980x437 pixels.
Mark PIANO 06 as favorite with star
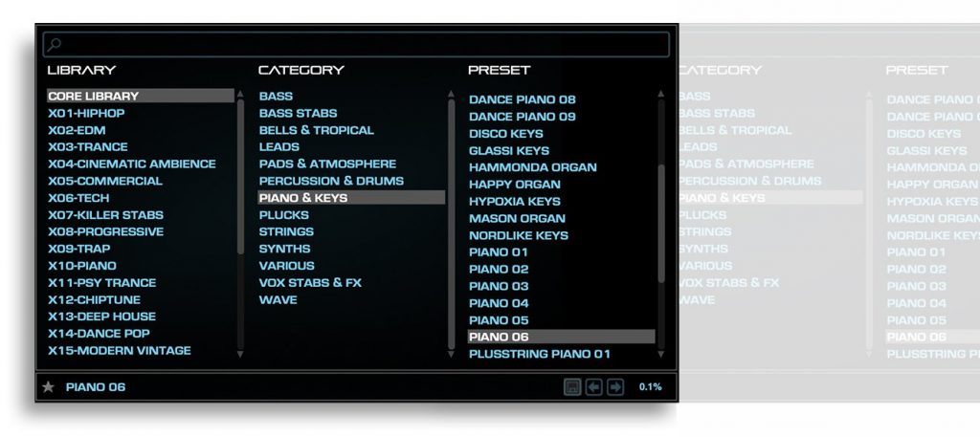click(48, 387)
